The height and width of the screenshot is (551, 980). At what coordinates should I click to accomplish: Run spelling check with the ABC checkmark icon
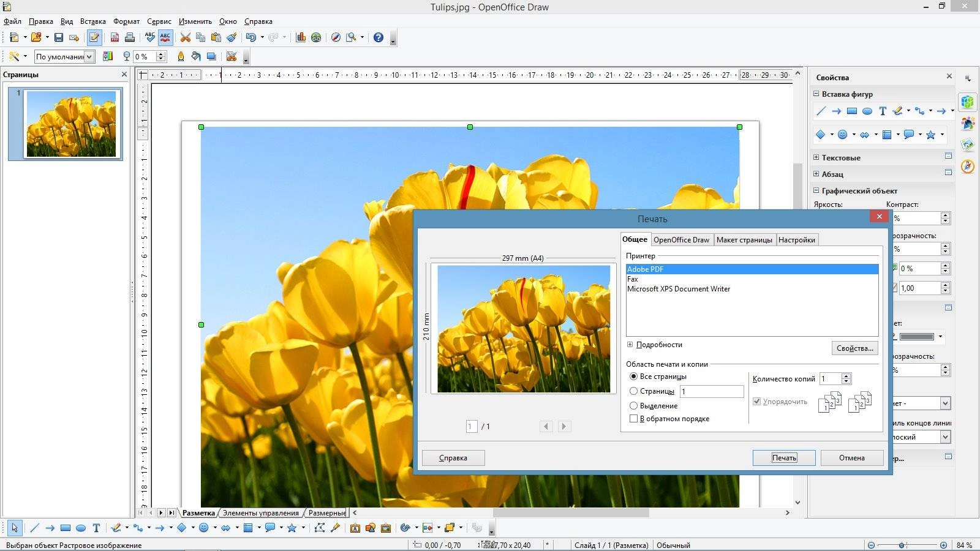pyautogui.click(x=150, y=37)
